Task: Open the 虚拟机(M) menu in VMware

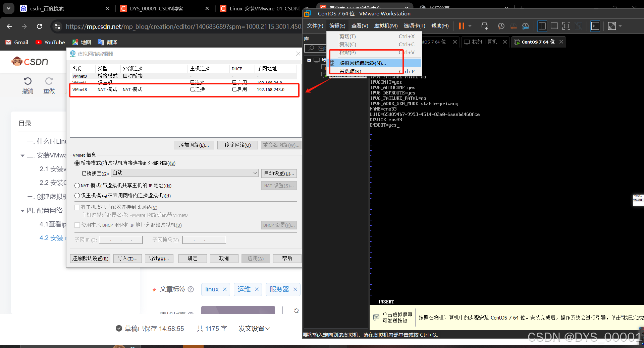Action: coord(386,26)
